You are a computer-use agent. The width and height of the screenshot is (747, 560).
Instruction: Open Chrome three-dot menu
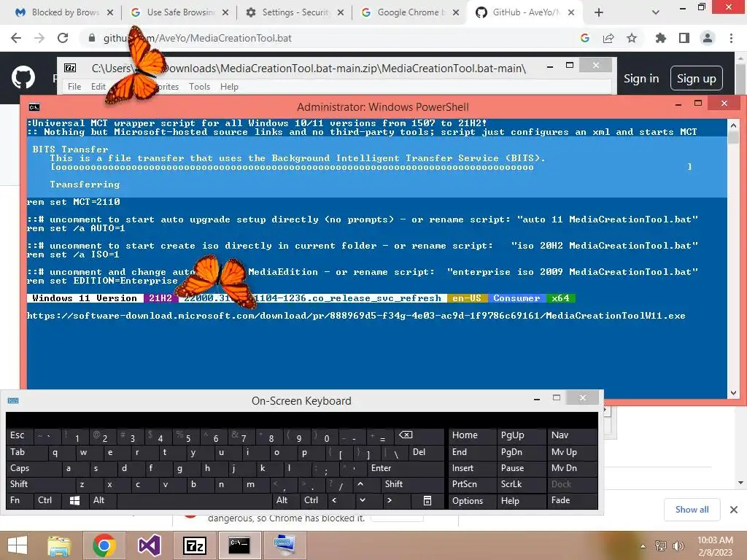click(x=731, y=38)
